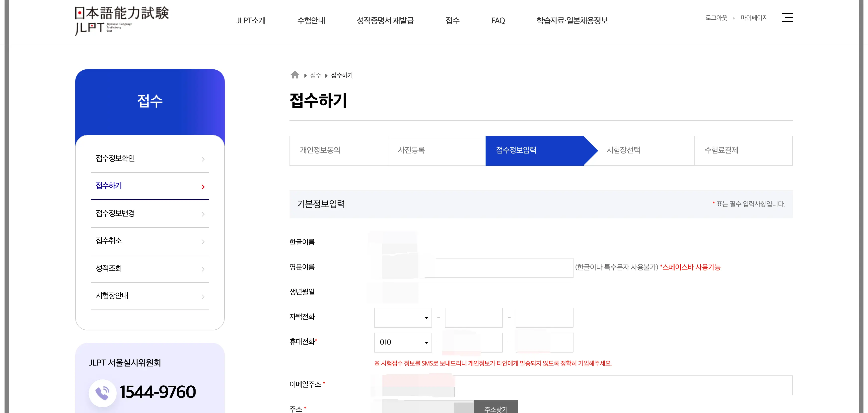
Task: Open the 휴대전화 010 prefix dropdown
Action: (x=403, y=342)
